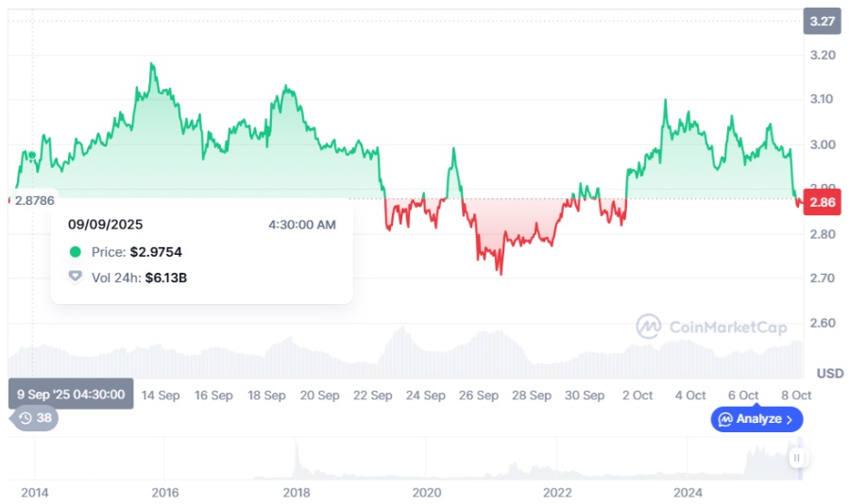850x504 pixels.
Task: Expand the Analyze chevron arrow
Action: pos(790,418)
